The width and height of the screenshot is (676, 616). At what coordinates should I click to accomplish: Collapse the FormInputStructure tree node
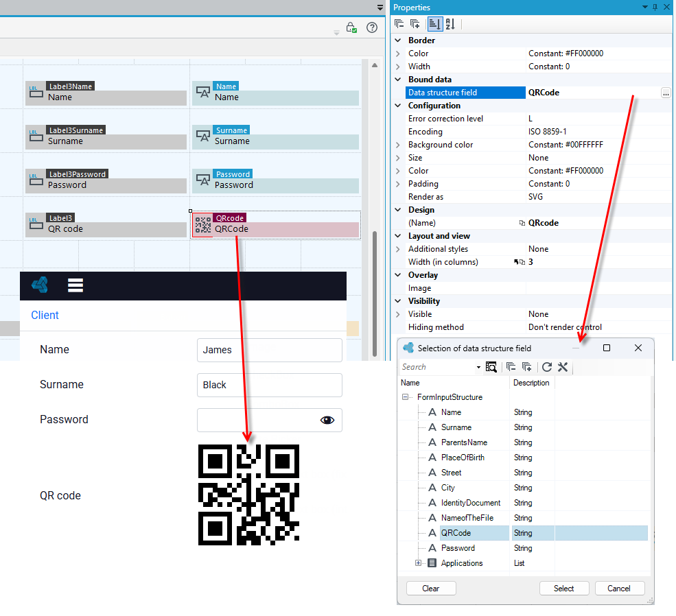405,397
